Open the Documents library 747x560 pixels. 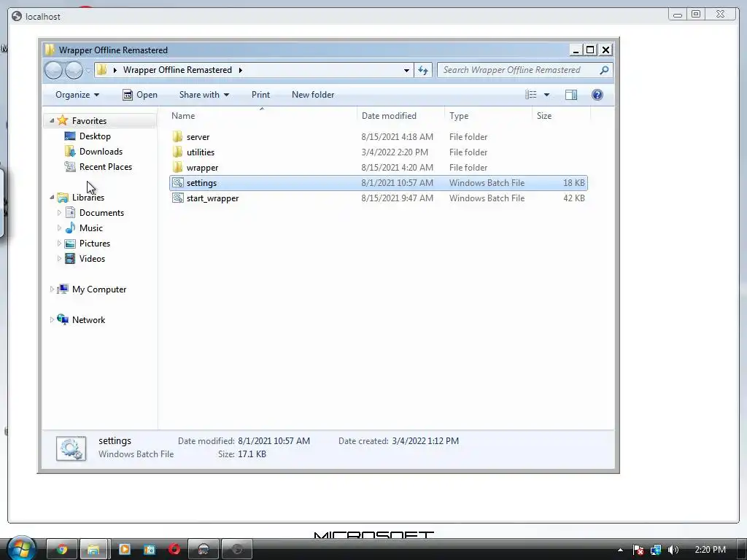(101, 213)
